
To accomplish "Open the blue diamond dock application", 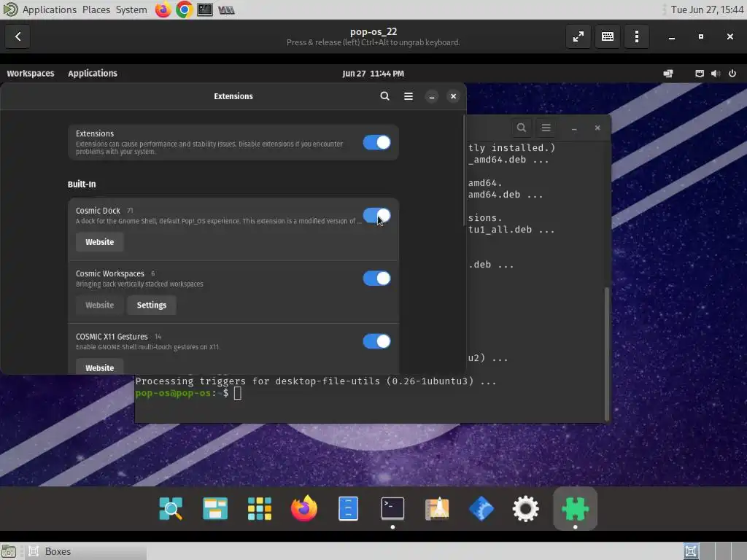I will coord(481,508).
